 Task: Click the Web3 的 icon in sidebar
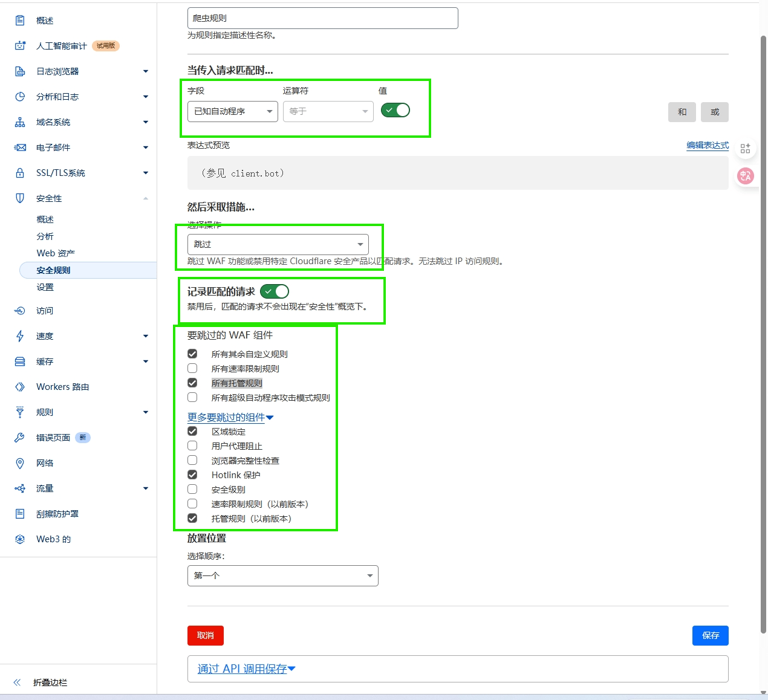click(20, 539)
